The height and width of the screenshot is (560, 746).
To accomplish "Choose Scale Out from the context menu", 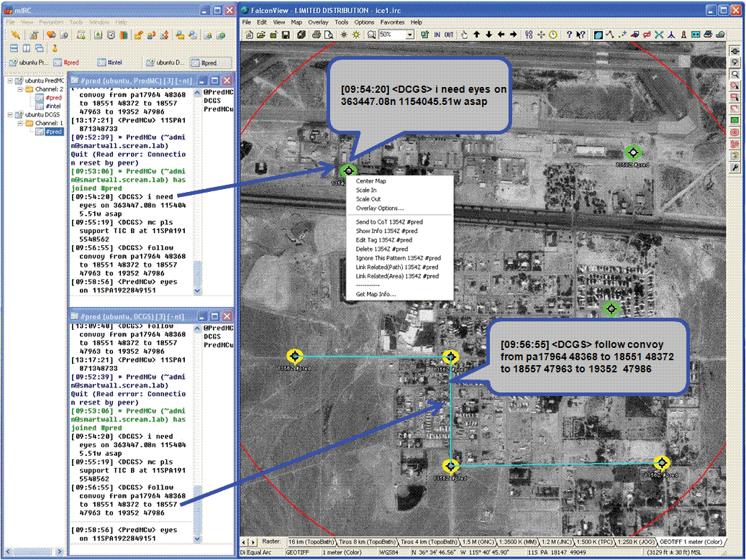I will pyautogui.click(x=368, y=199).
